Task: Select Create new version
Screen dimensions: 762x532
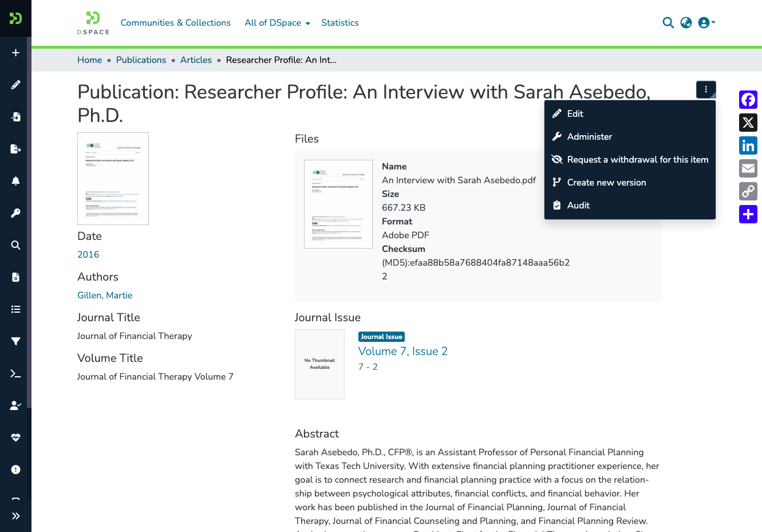Action: pos(630,183)
